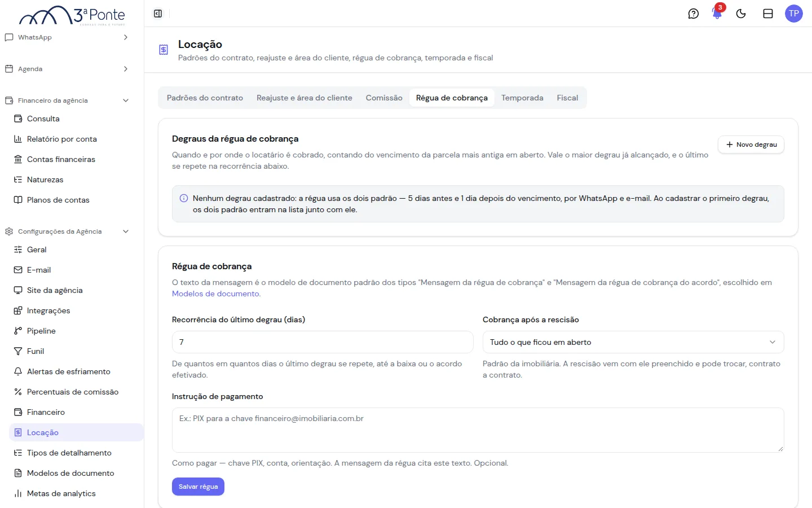Open Alertas de esfriamento
This screenshot has width=812, height=508.
[77, 371]
